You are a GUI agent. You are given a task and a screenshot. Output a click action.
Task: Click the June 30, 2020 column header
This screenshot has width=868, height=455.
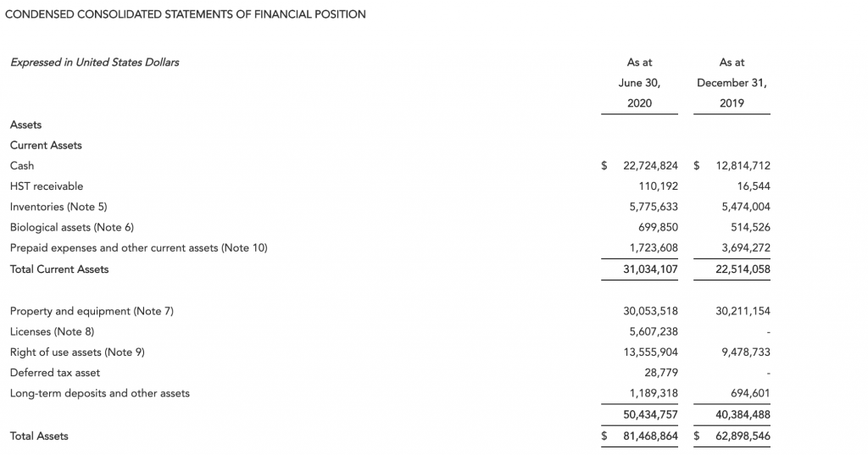pyautogui.click(x=639, y=83)
